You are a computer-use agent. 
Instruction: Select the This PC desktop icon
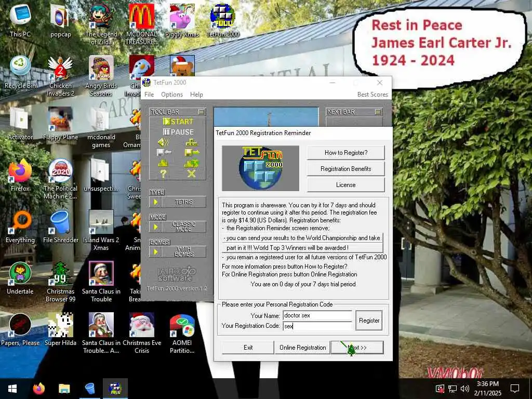[x=20, y=20]
